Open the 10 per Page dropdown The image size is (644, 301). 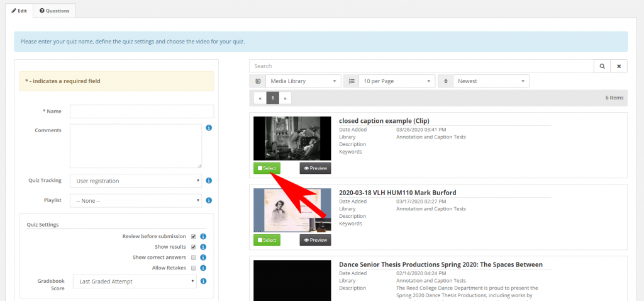[397, 81]
